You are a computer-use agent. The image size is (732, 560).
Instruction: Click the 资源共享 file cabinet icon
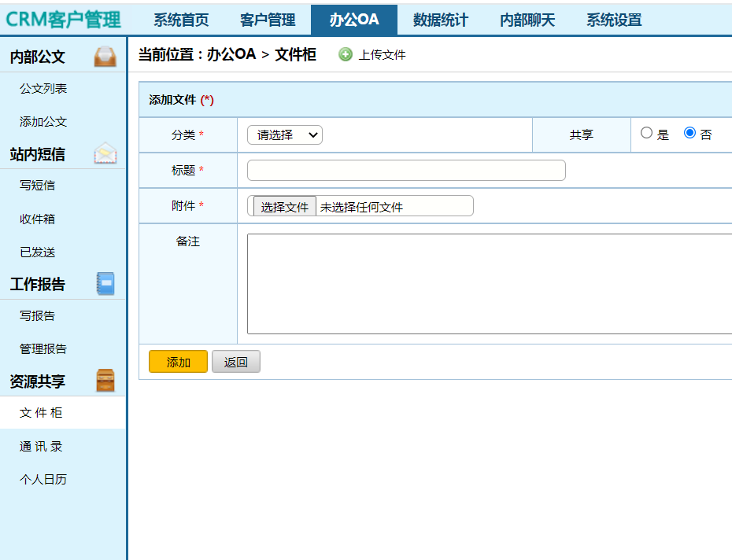(x=105, y=381)
